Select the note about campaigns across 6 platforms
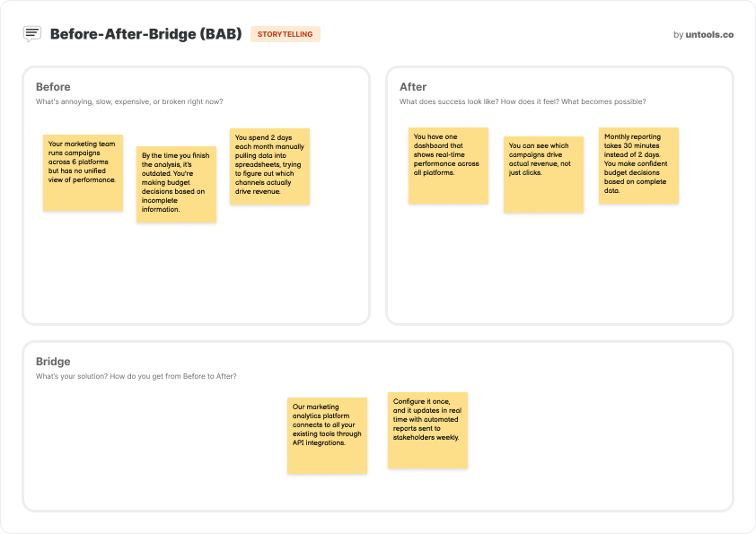The width and height of the screenshot is (756, 534). pos(83,172)
